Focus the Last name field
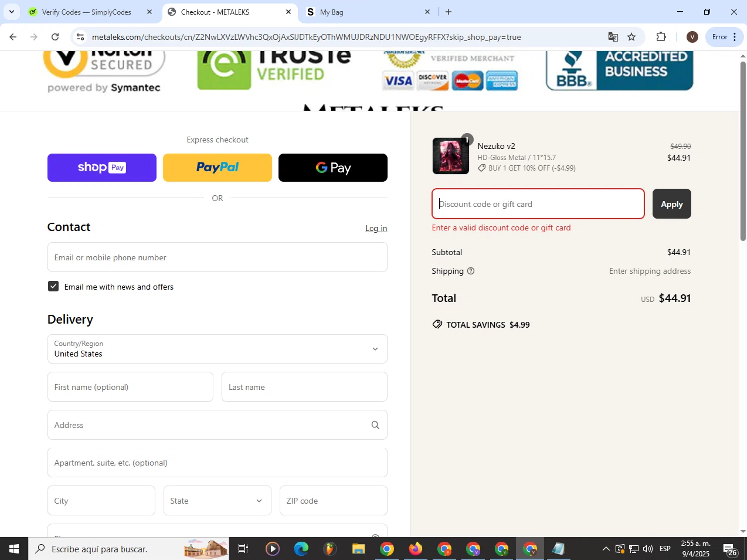Viewport: 747px width, 560px height. click(x=304, y=387)
